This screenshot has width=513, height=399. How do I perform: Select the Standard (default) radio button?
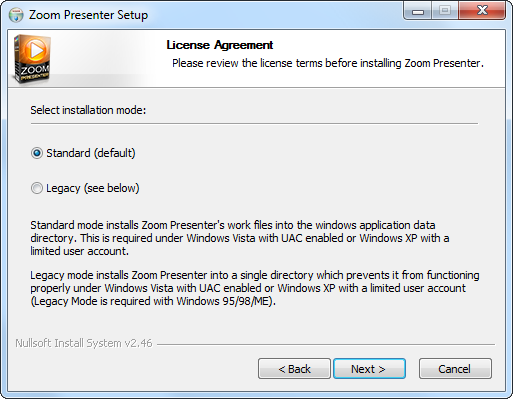37,153
